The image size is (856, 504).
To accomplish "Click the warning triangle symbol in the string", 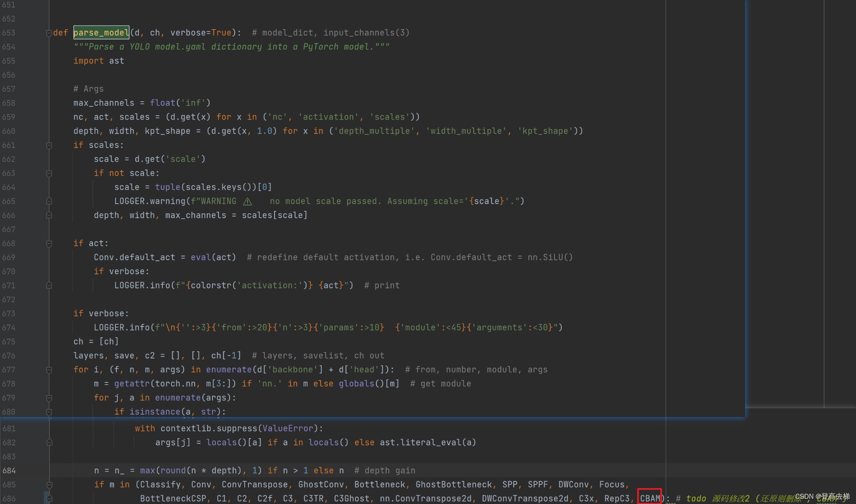I will [248, 201].
